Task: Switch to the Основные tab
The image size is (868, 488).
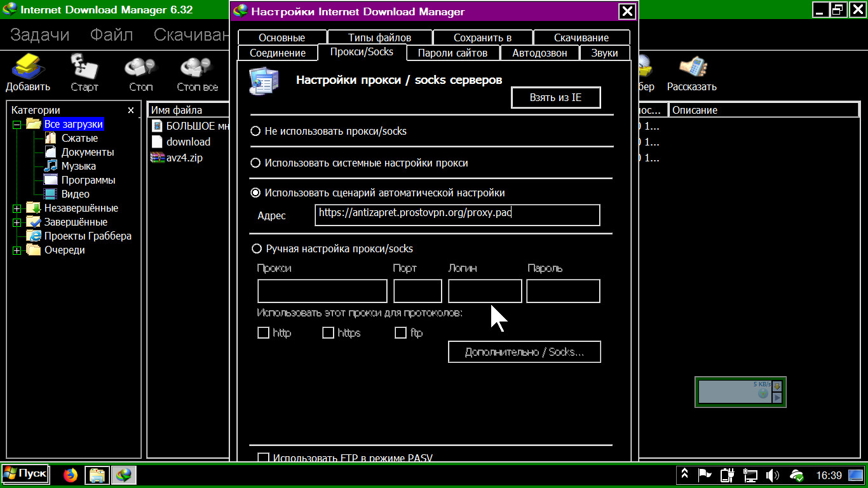Action: pos(281,37)
